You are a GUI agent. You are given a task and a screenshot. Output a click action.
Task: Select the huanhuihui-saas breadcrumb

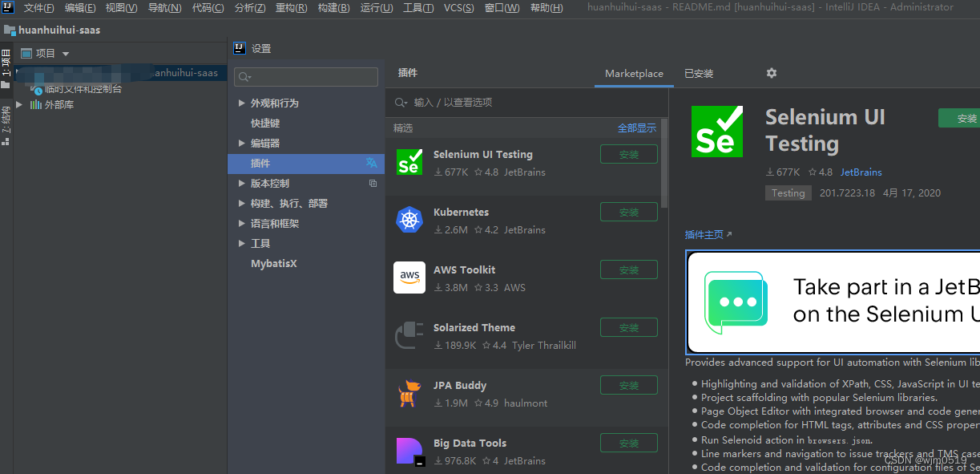(x=59, y=30)
